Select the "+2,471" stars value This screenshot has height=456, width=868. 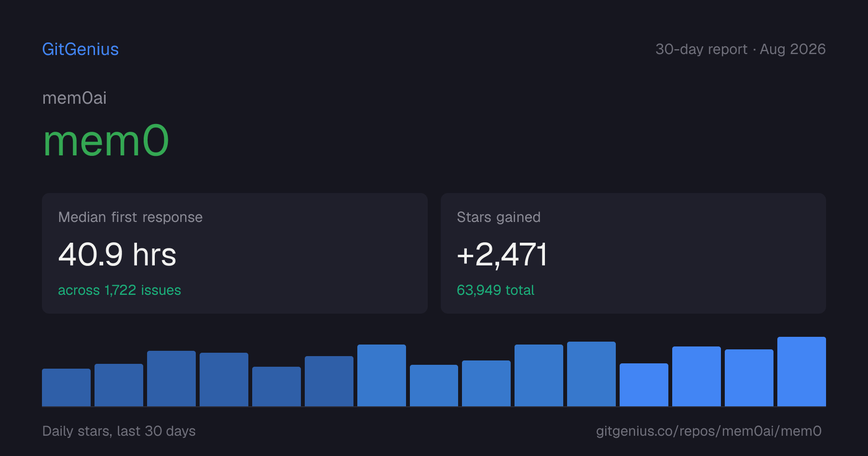pos(502,254)
